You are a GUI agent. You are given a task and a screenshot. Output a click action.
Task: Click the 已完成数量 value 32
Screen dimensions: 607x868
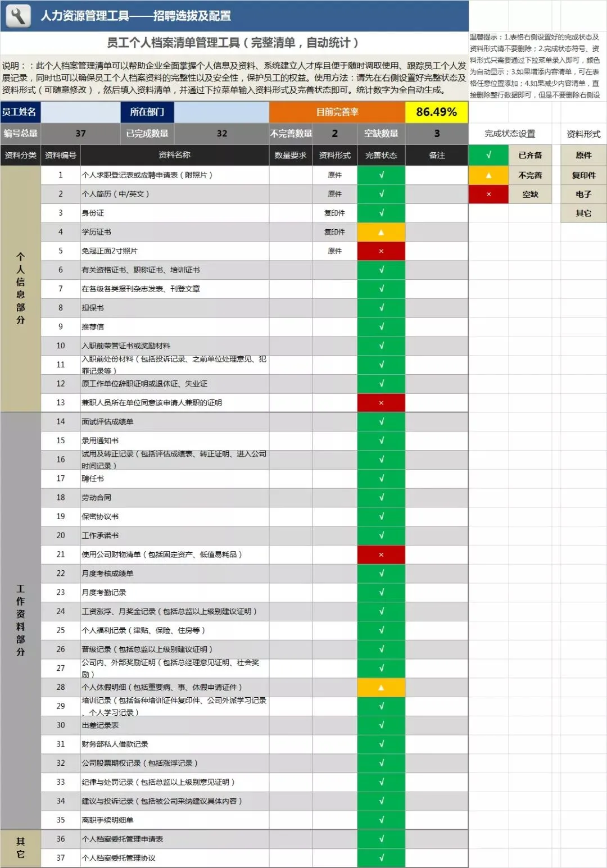coord(221,134)
